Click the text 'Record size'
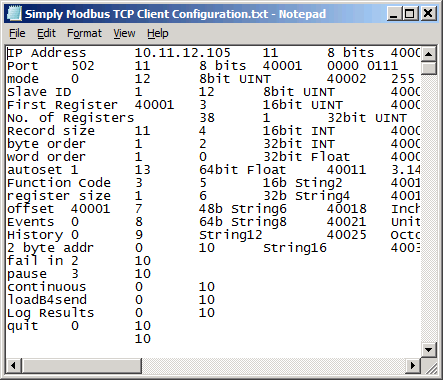443x380 pixels. (51, 131)
